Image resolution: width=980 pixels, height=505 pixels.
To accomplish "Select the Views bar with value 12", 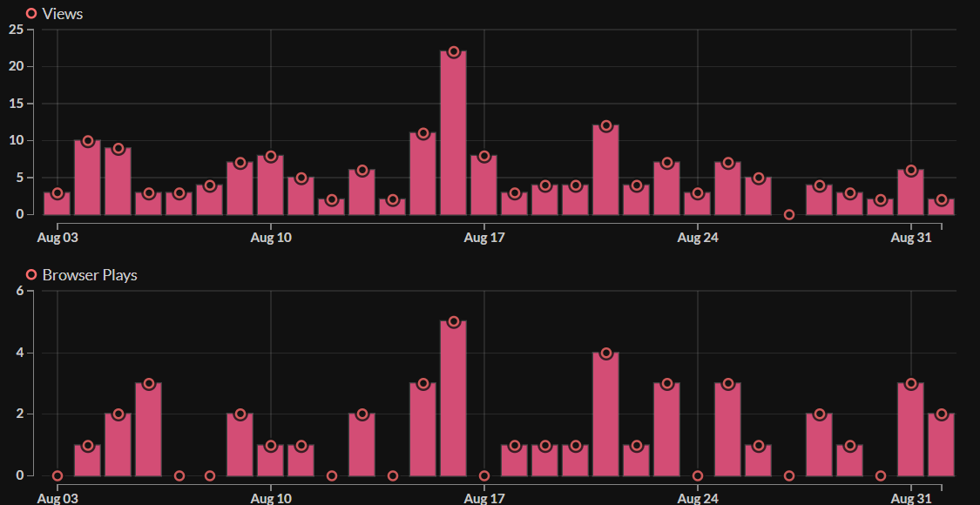I will point(606,170).
